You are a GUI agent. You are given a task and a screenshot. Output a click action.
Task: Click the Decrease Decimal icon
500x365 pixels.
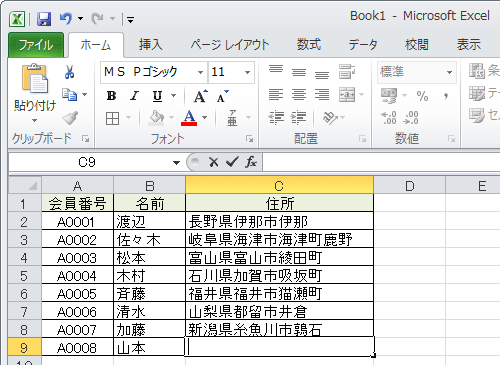(x=411, y=118)
